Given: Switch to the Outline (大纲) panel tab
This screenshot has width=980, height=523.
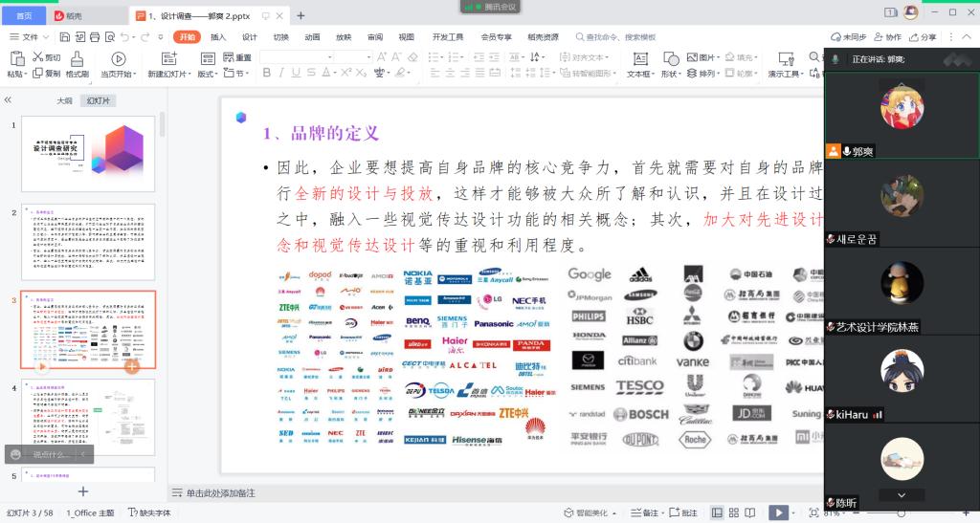Looking at the screenshot, I should 64,100.
